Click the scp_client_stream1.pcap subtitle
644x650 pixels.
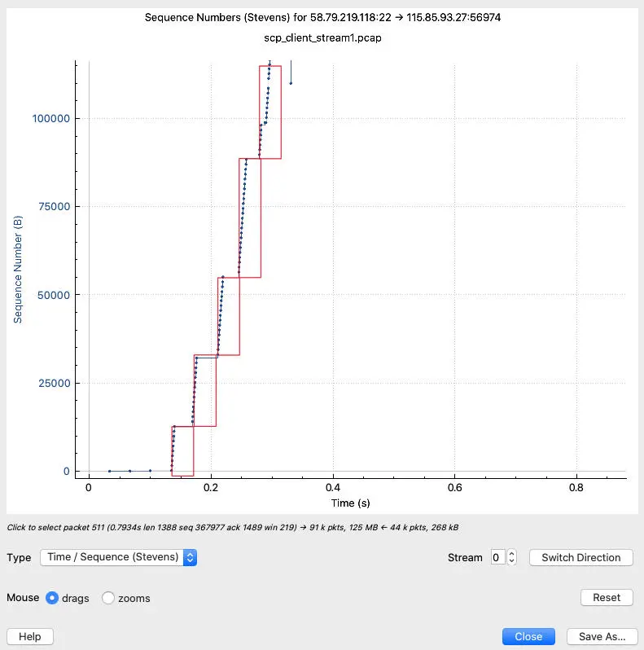coord(322,37)
